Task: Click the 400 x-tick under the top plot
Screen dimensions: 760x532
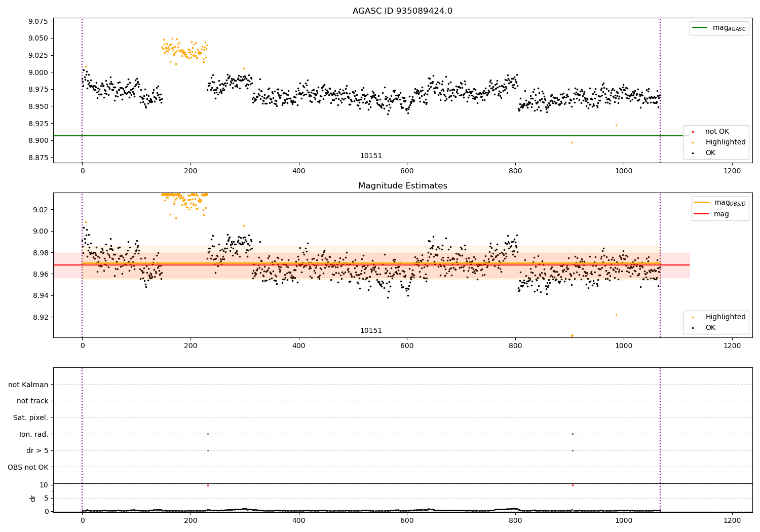Action: point(299,171)
